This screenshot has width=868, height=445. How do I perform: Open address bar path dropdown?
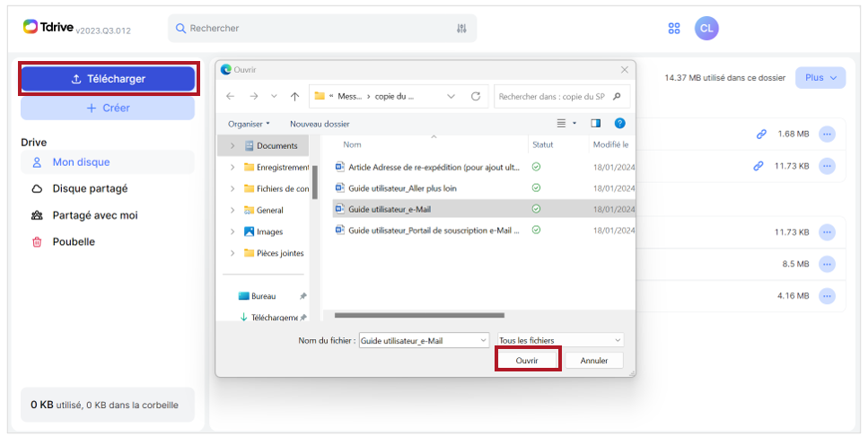pyautogui.click(x=452, y=96)
